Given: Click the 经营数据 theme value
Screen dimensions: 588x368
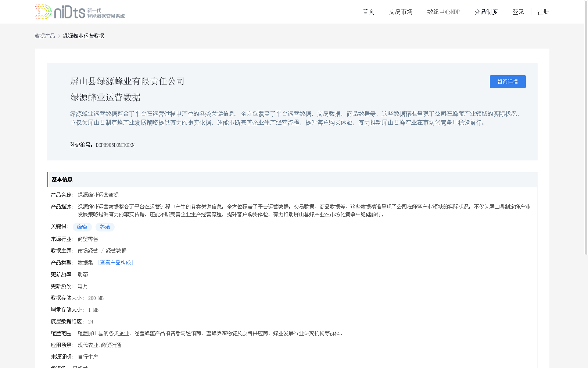Looking at the screenshot, I should pos(116,251).
